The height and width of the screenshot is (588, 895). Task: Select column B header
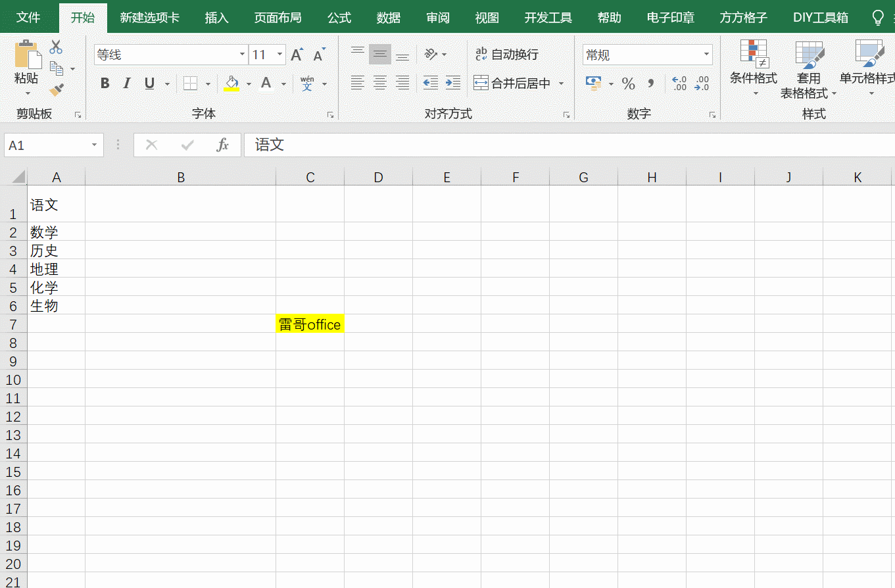click(x=181, y=177)
